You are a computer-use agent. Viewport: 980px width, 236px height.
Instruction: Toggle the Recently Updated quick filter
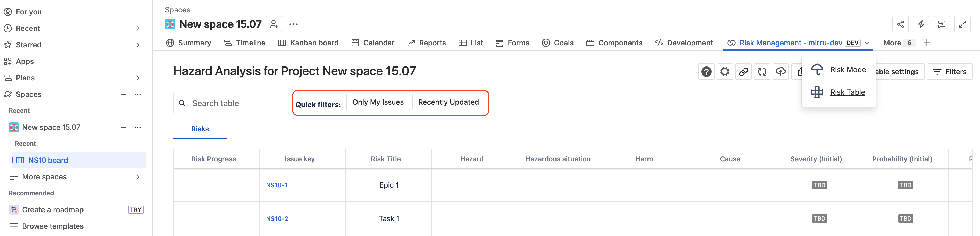coord(449,102)
